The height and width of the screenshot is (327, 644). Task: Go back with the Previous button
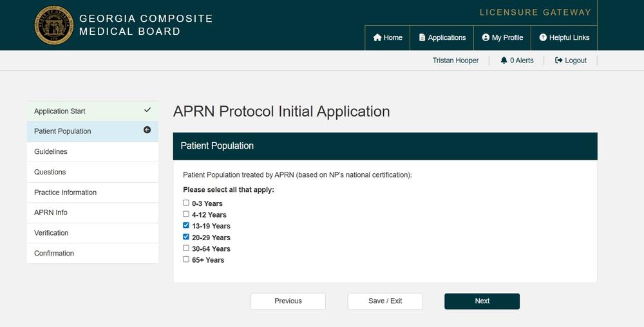point(288,301)
